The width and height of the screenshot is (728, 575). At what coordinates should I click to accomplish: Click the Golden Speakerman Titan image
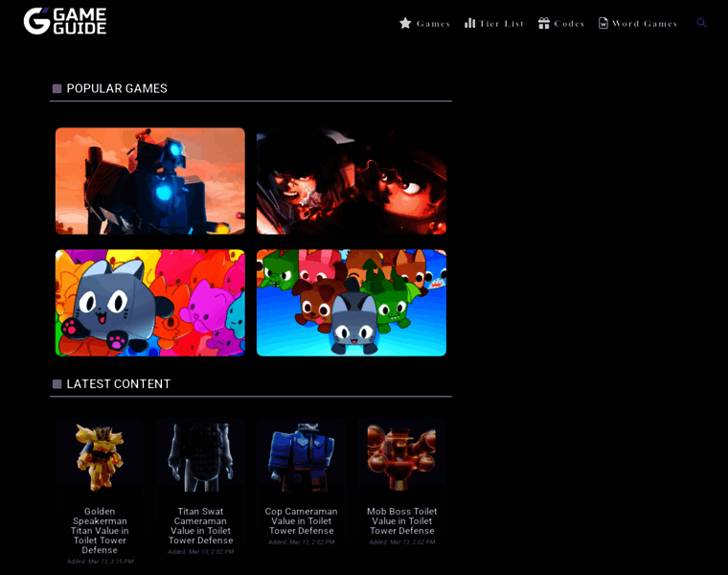coord(100,456)
